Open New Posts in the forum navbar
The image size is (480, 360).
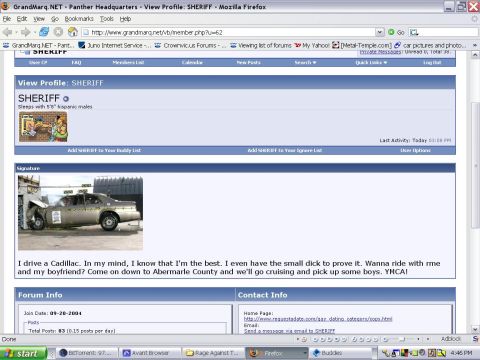point(248,62)
